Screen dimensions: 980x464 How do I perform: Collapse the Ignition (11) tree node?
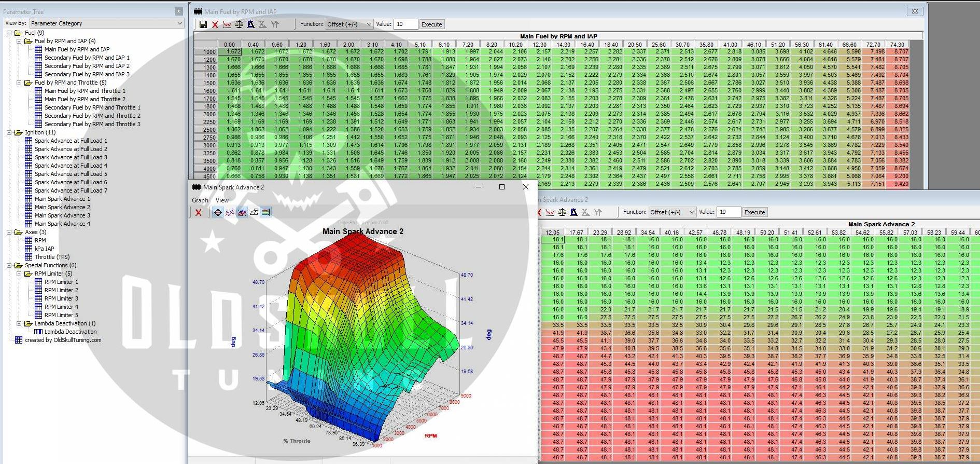(x=9, y=132)
